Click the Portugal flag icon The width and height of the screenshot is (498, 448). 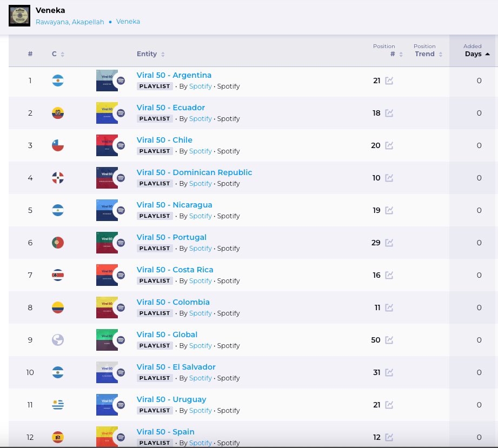coord(58,243)
